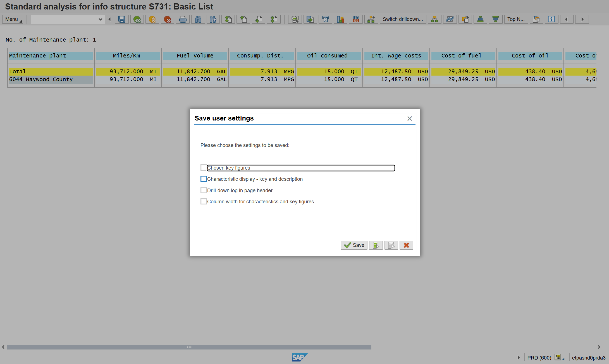Open the command field dropdown

point(100,19)
